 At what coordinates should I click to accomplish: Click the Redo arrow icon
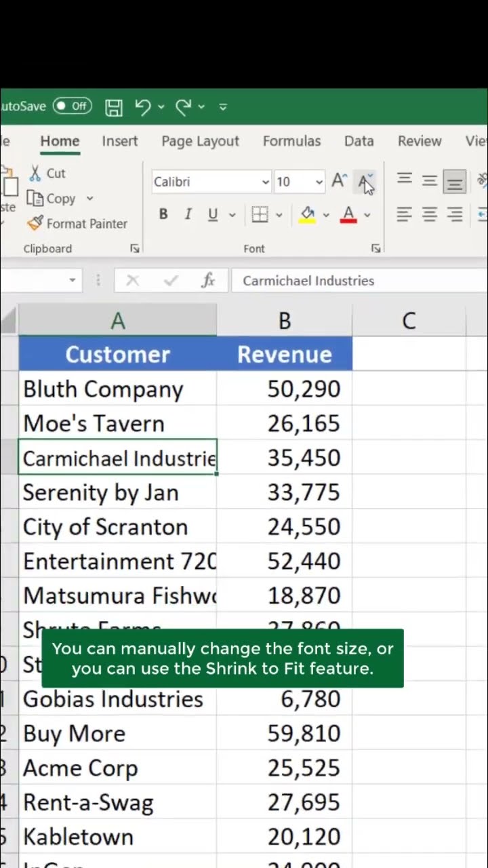coord(183,106)
